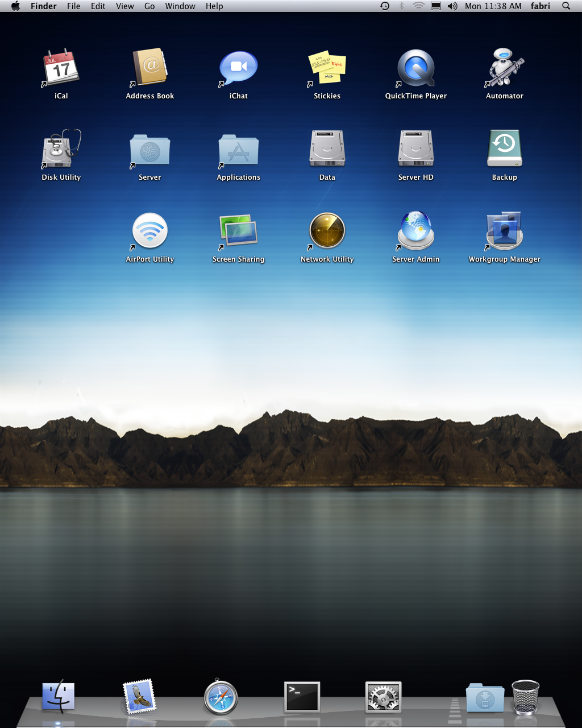
Task: Select the Backup Time Machine drive
Action: tap(505, 148)
